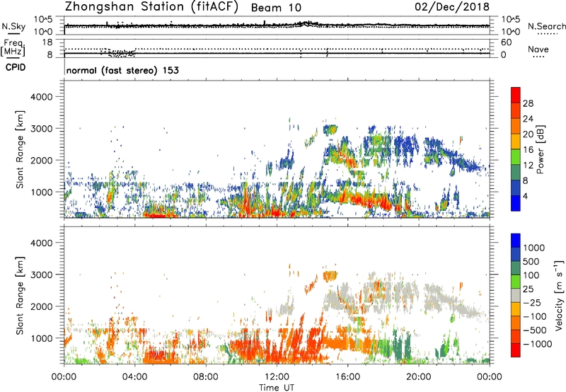The height and width of the screenshot is (392, 566).
Task: Click the date '02/Dec/2018'
Action: (x=452, y=7)
